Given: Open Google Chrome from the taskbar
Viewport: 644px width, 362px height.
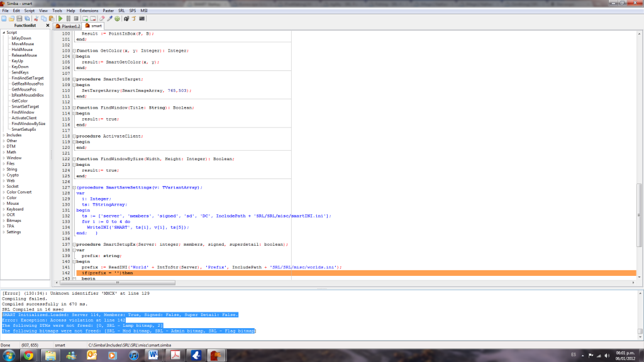Looking at the screenshot, I should 28,355.
